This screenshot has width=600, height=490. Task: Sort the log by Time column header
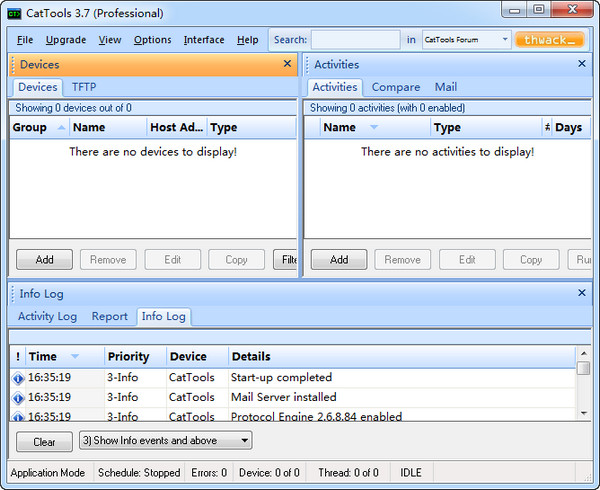(43, 356)
